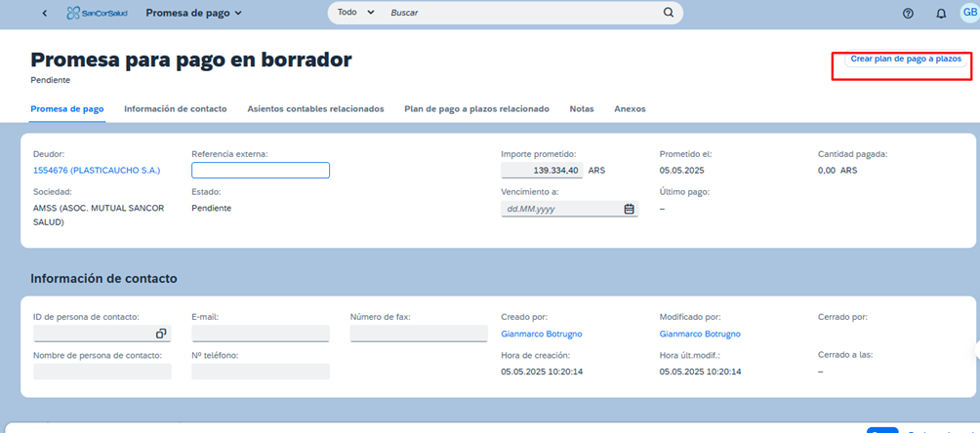
Task: Click Creado por Gianmarco Botrugno link
Action: coord(543,334)
